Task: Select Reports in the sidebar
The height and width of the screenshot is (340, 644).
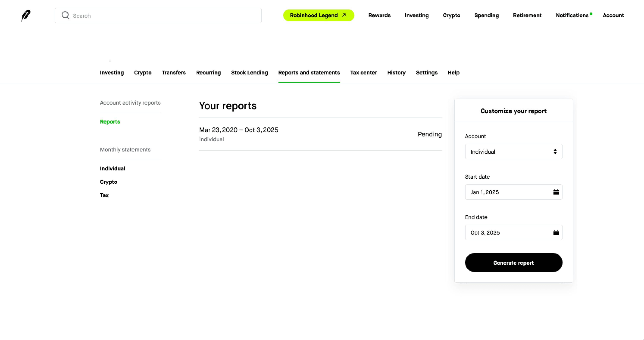Action: pos(110,122)
